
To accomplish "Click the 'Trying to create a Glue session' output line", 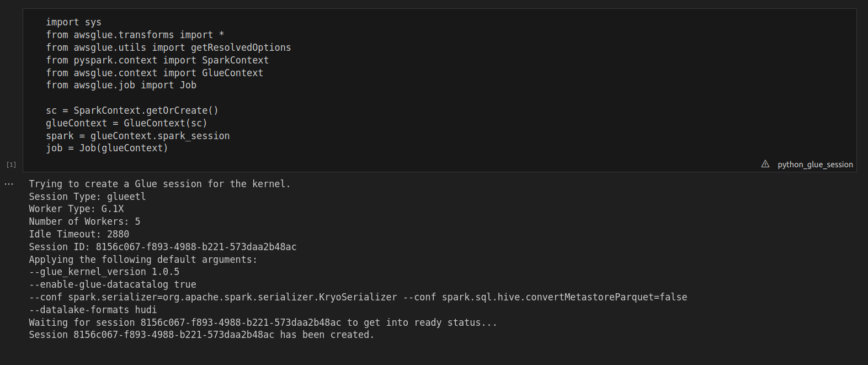I will pyautogui.click(x=159, y=184).
